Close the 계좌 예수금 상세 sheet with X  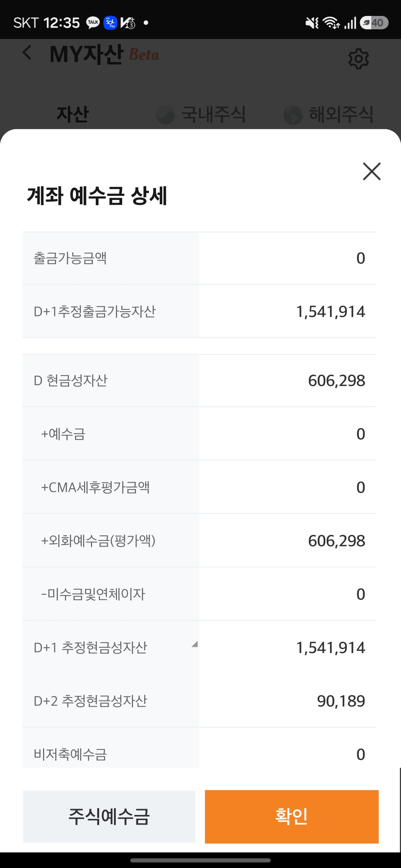372,171
